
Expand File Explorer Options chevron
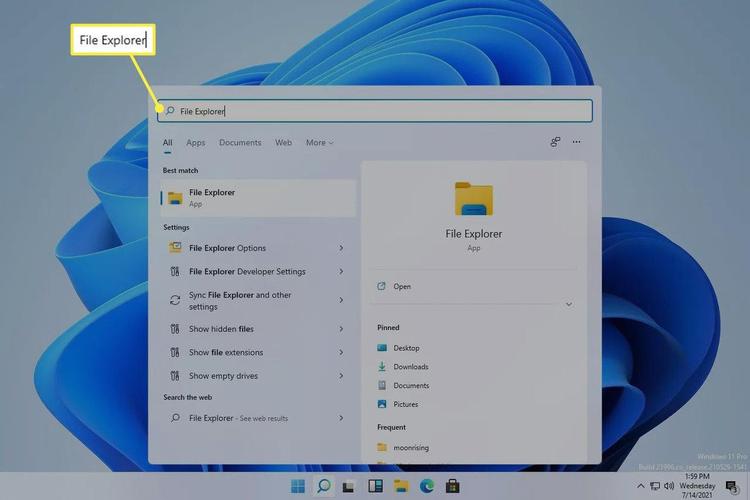[341, 248]
